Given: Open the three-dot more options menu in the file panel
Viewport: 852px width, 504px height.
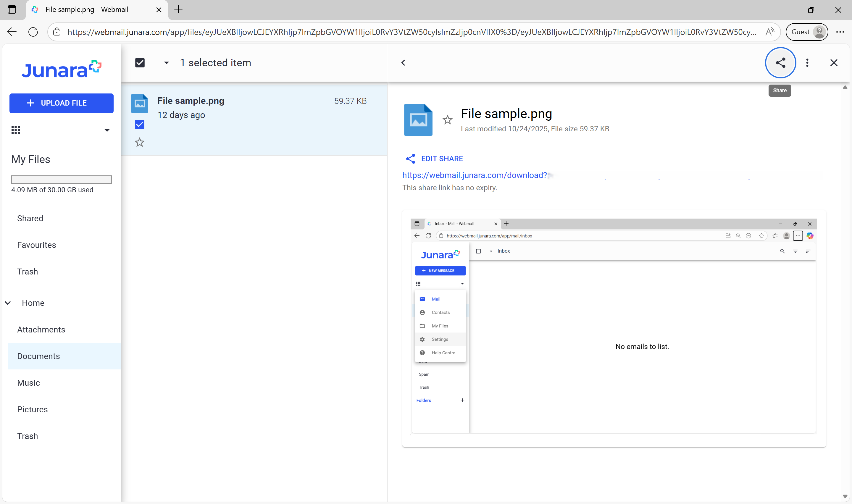Looking at the screenshot, I should [807, 63].
